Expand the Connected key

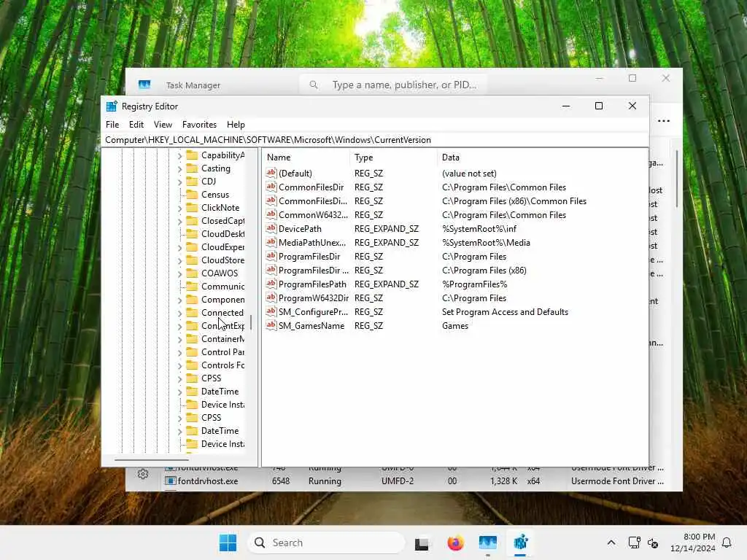[179, 313]
